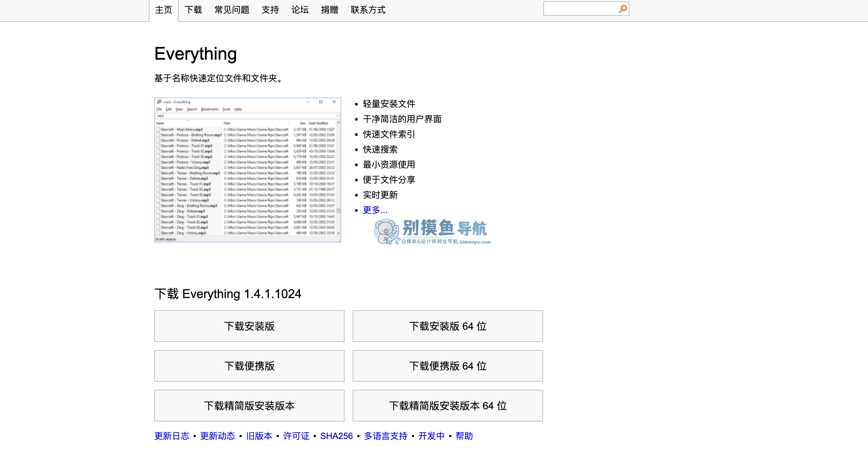The height and width of the screenshot is (466, 868).
Task: Click the Everything page heading
Action: 196,54
